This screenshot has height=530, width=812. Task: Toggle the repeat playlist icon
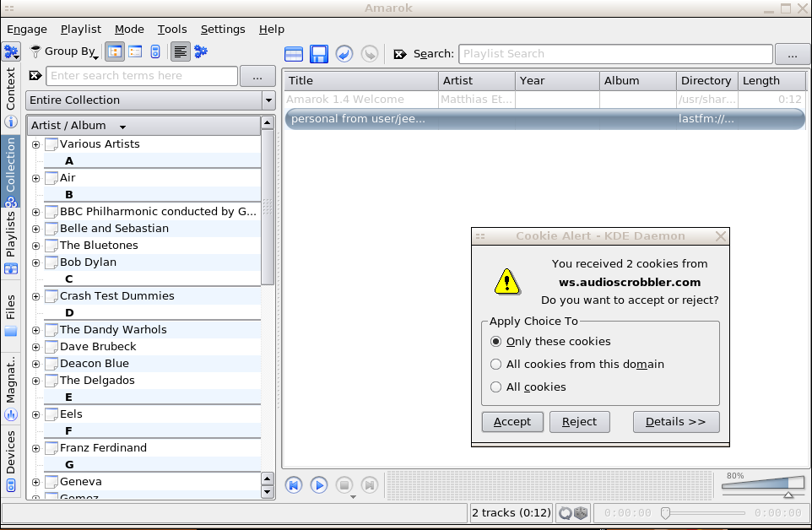[x=566, y=512]
